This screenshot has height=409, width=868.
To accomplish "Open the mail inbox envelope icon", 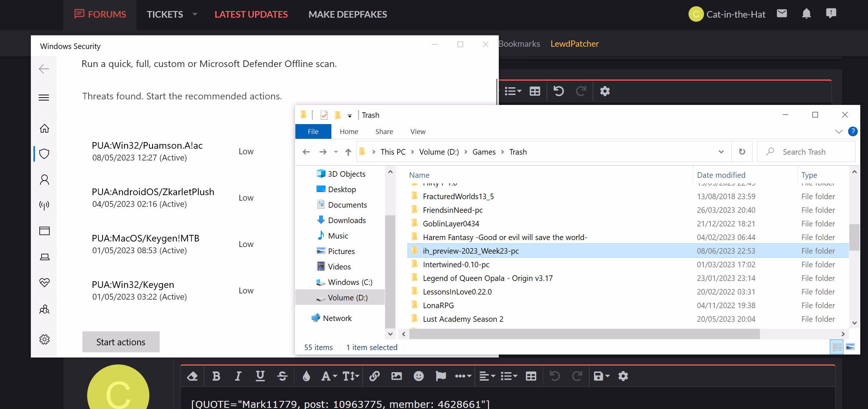I will coord(782,14).
